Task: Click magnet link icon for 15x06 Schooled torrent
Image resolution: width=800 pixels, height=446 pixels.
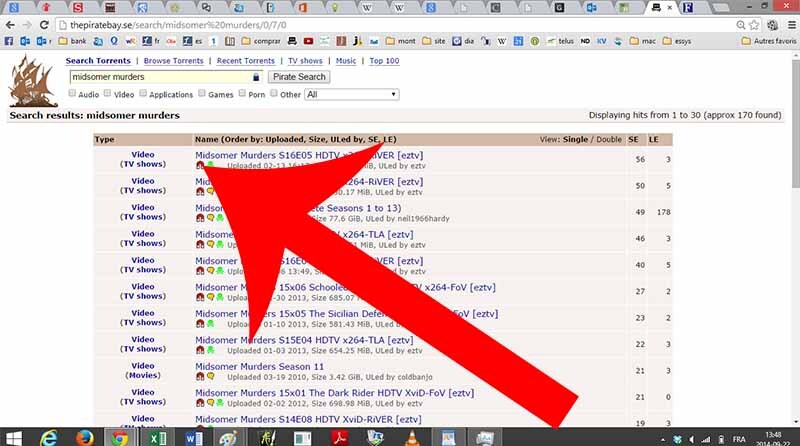Action: [x=200, y=296]
